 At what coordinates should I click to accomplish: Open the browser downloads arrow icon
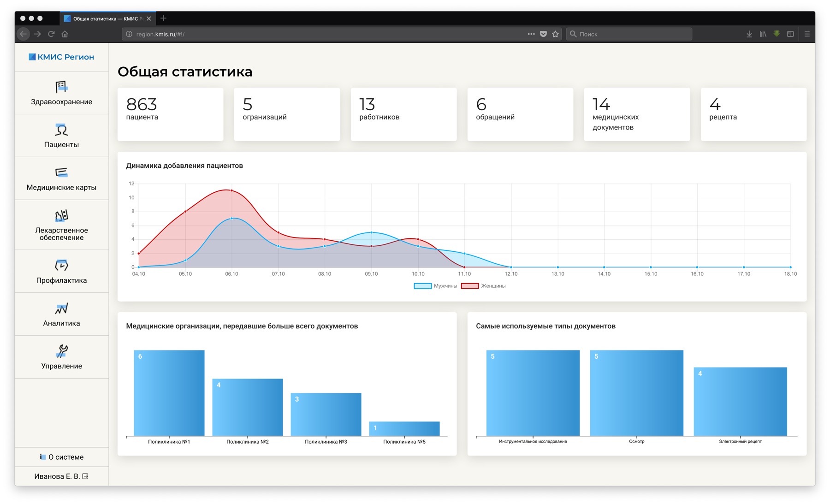pos(749,34)
